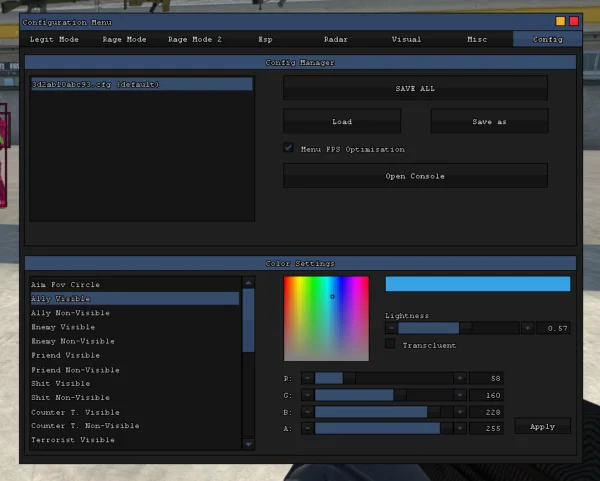Click the SAVE ALL button
This screenshot has height=481, width=600.
click(x=415, y=88)
